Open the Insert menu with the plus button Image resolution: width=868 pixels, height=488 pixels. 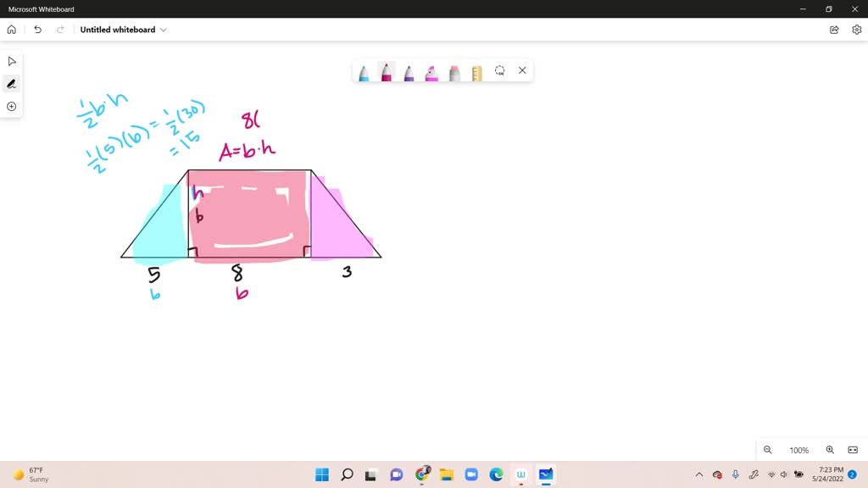coord(11,106)
